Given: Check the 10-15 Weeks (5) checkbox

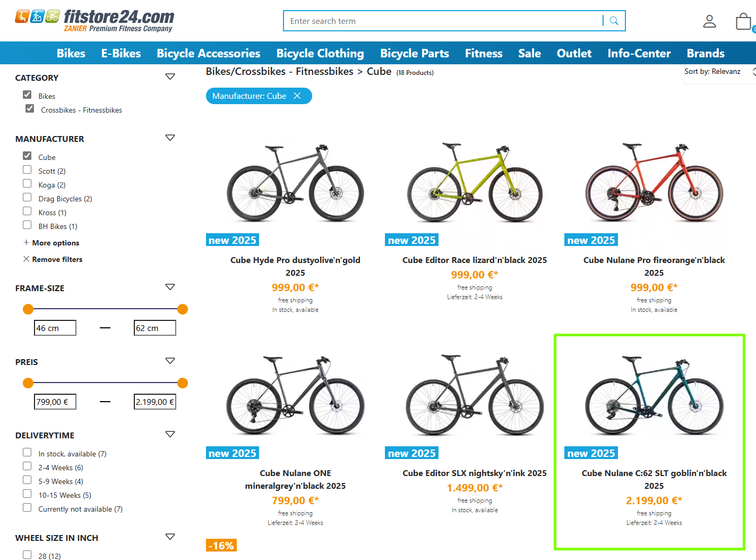Looking at the screenshot, I should pos(27,494).
